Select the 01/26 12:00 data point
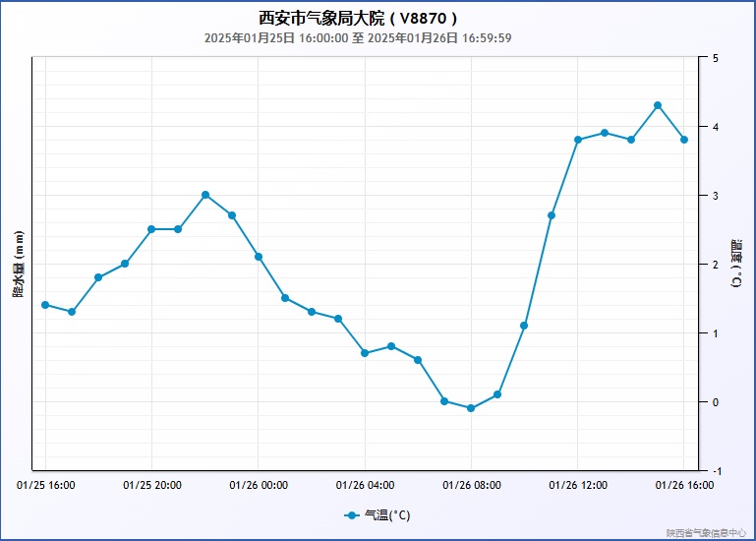756x541 pixels. click(x=578, y=140)
